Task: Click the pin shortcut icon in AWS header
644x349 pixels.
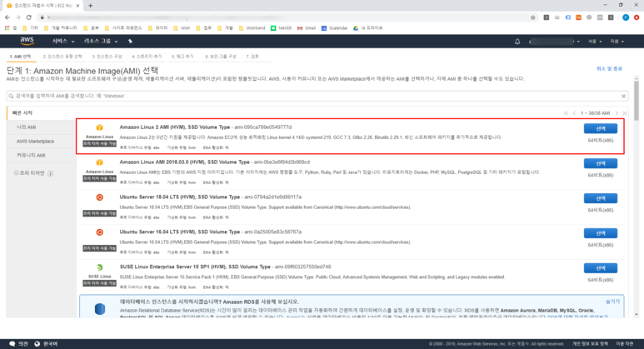Action: (130, 41)
